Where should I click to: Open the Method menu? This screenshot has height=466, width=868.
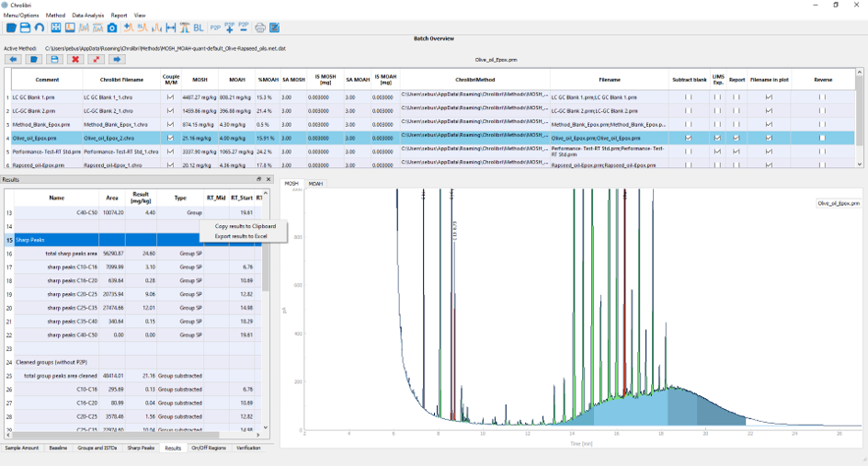tap(55, 16)
